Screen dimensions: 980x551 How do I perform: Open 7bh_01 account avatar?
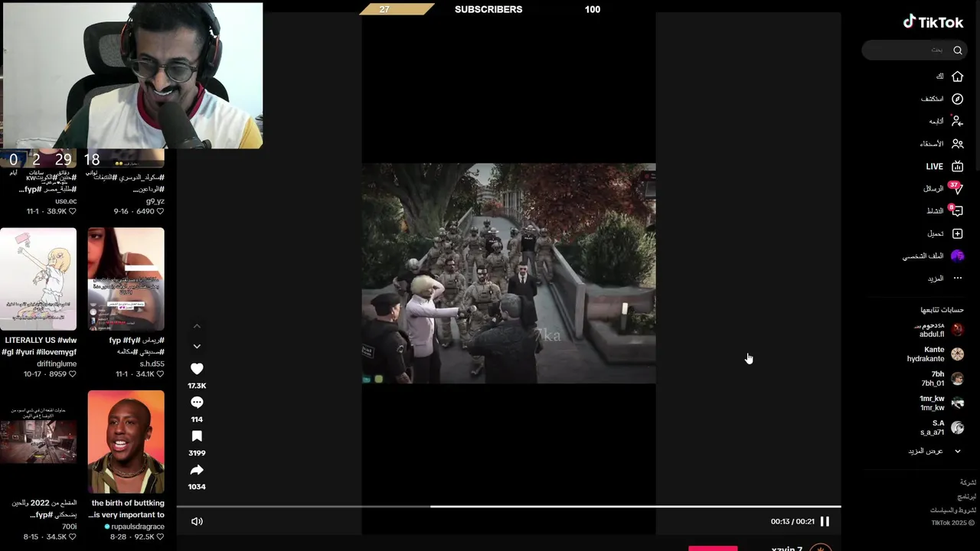pos(957,379)
